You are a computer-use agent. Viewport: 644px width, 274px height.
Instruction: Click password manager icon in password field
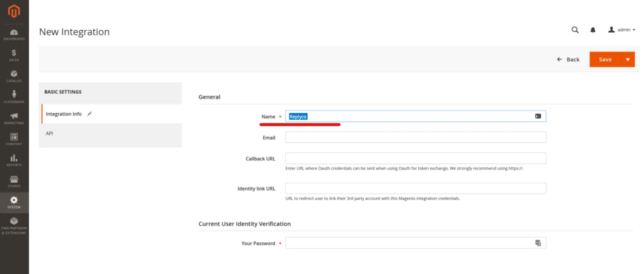click(538, 243)
